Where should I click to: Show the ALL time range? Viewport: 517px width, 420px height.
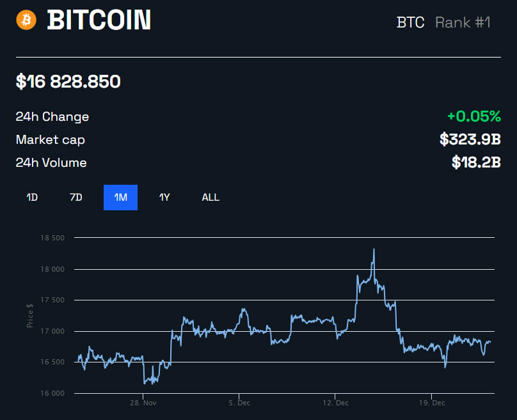(211, 197)
